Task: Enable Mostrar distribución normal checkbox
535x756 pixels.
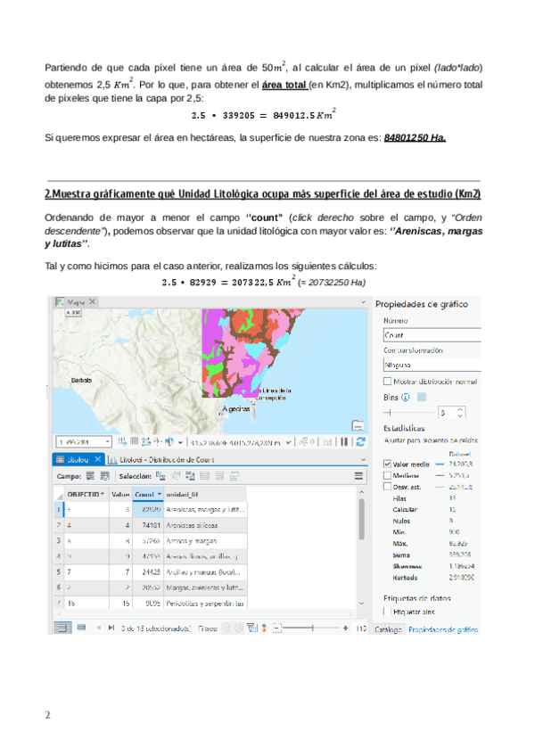Action: pos(387,382)
